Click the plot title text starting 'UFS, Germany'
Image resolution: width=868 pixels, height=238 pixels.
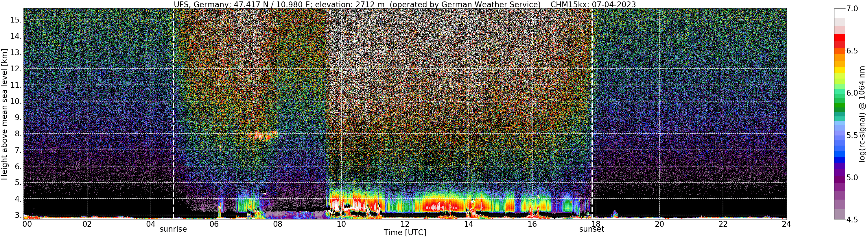click(x=405, y=4)
